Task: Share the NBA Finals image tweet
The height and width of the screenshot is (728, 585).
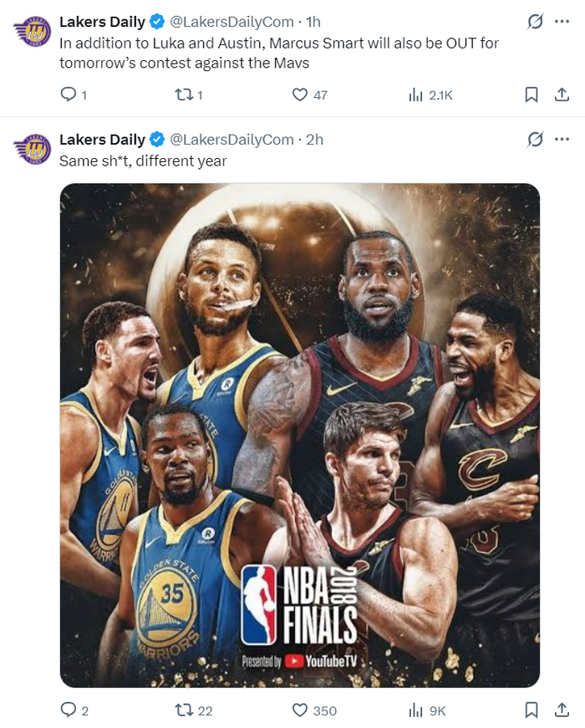Action: (562, 710)
